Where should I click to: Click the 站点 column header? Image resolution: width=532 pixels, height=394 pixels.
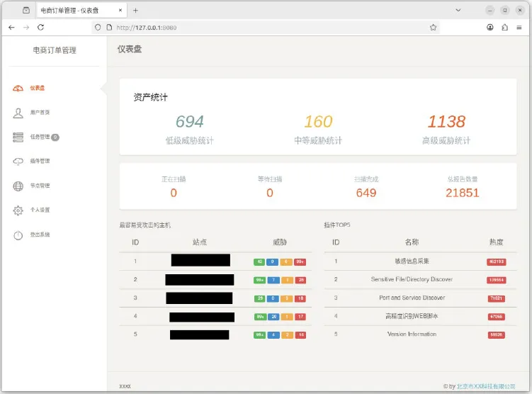pos(200,242)
